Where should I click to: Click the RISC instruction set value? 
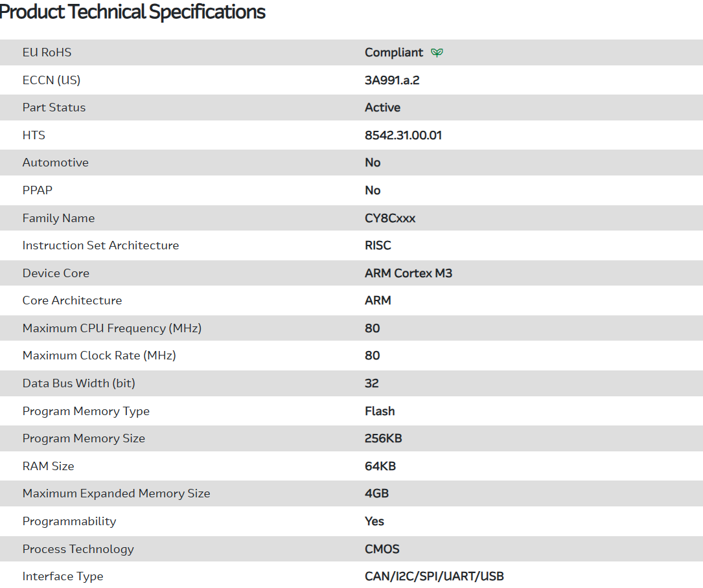[x=378, y=245]
